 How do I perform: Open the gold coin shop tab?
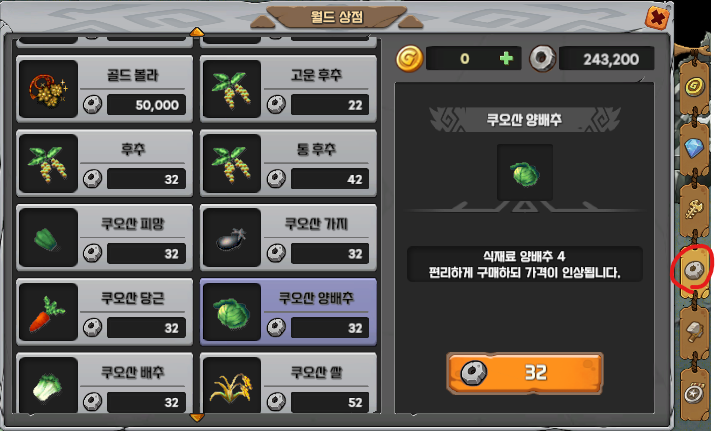click(x=694, y=85)
